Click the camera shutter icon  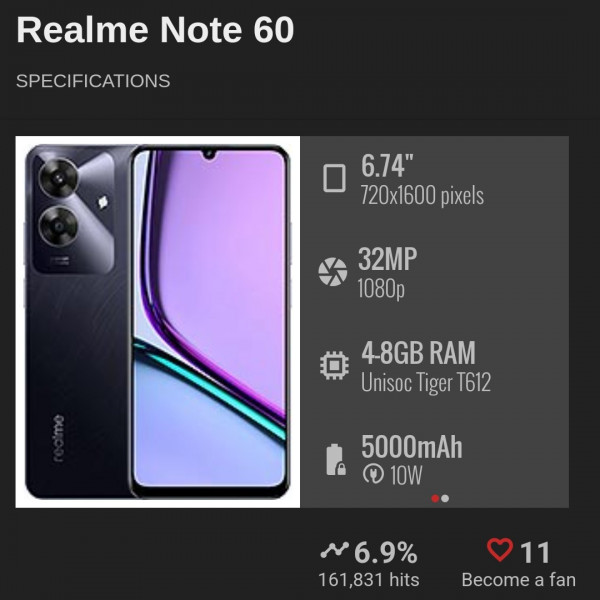[x=333, y=272]
